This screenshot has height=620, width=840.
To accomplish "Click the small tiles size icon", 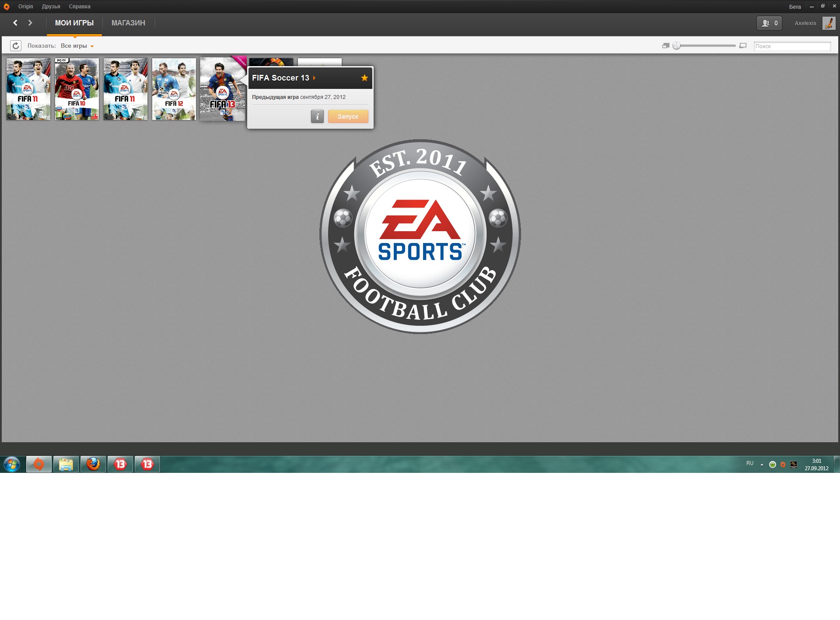I will coord(665,46).
